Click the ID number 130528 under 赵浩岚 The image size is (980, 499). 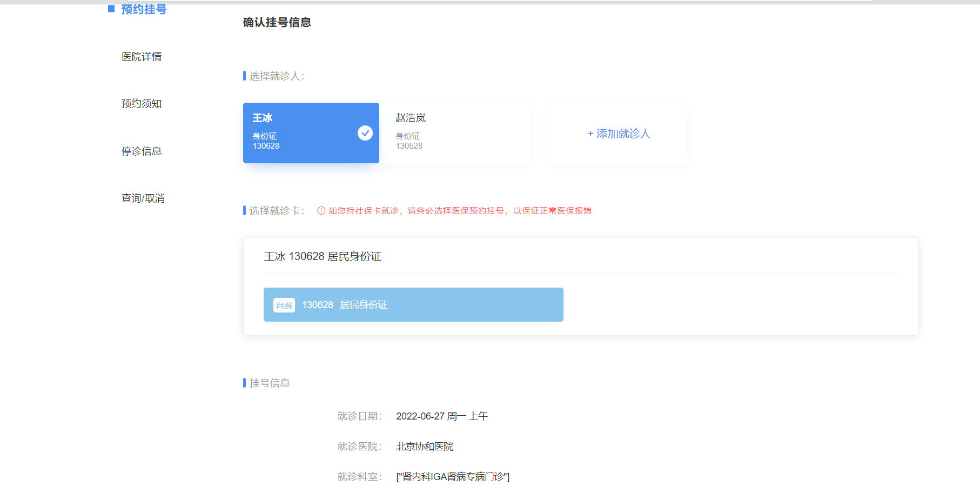point(409,146)
